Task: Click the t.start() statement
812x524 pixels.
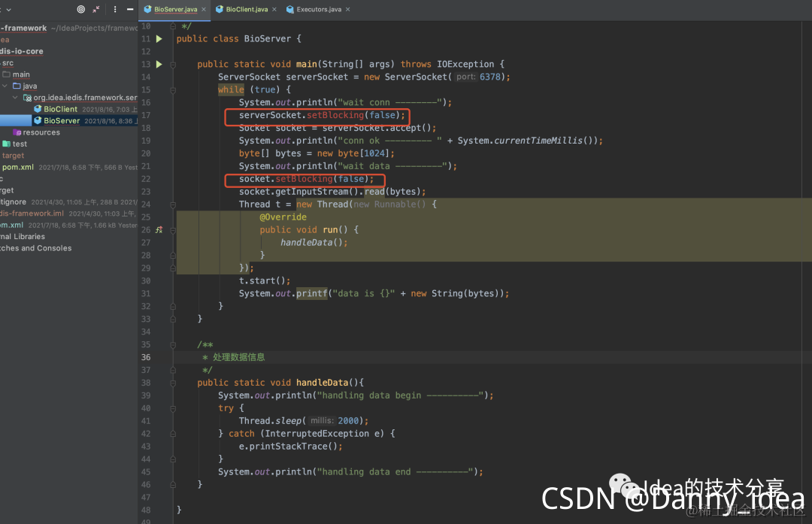Action: 264,280
